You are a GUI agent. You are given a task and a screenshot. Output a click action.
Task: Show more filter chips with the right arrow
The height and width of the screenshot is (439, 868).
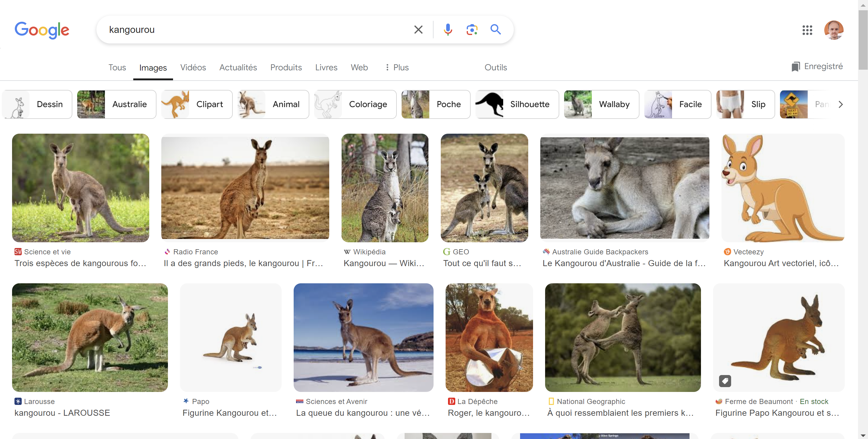(x=840, y=104)
